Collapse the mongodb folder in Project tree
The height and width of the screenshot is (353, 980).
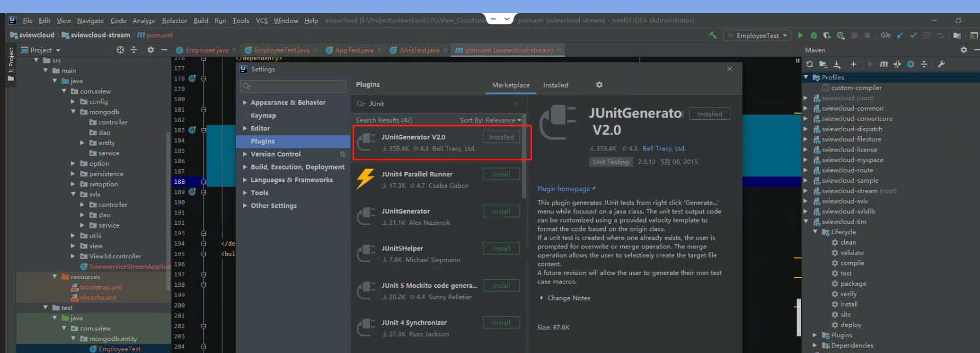(73, 112)
